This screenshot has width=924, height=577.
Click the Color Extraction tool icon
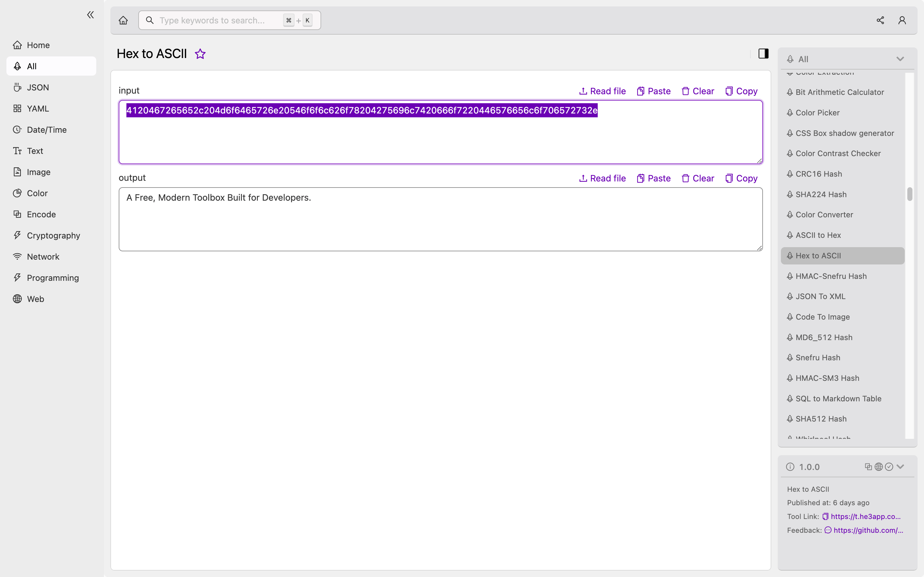[x=790, y=72]
